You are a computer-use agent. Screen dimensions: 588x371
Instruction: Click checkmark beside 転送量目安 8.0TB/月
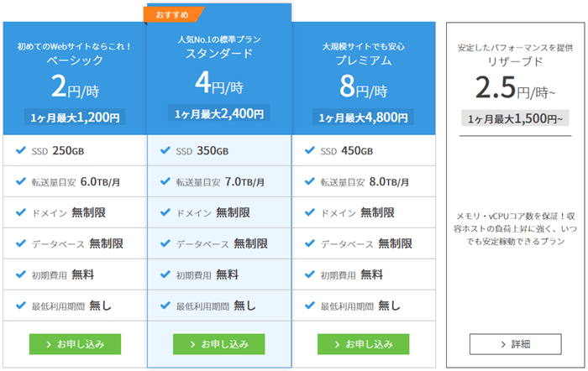pos(310,181)
